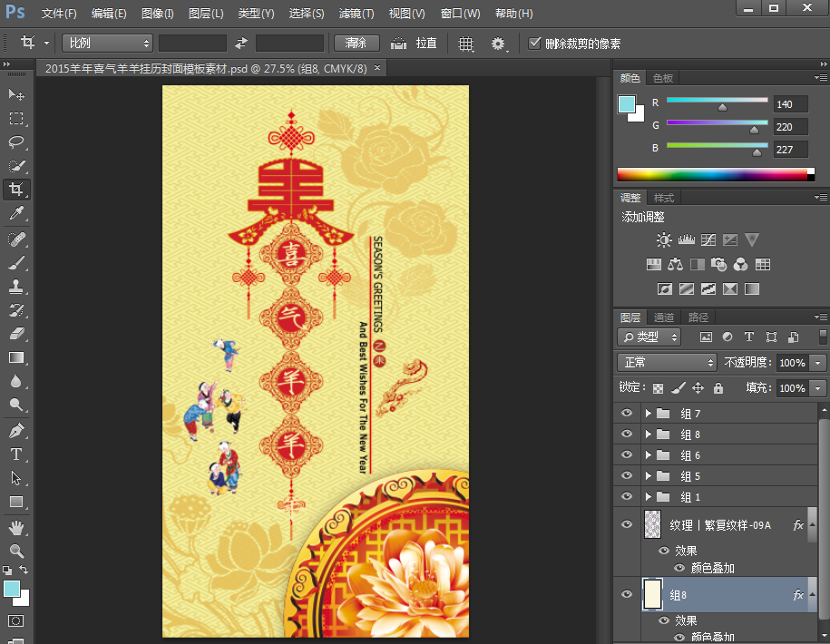Open the fill 填充 dropdown arrow
830x644 pixels.
tap(818, 388)
